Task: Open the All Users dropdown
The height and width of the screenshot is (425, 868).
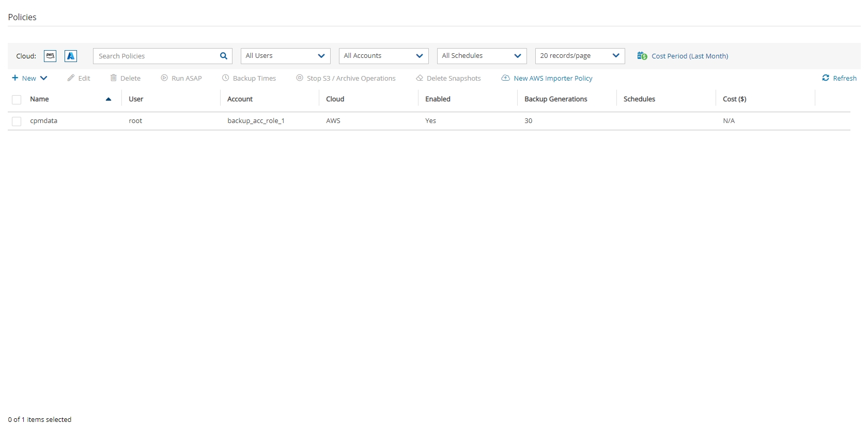Action: pyautogui.click(x=285, y=56)
